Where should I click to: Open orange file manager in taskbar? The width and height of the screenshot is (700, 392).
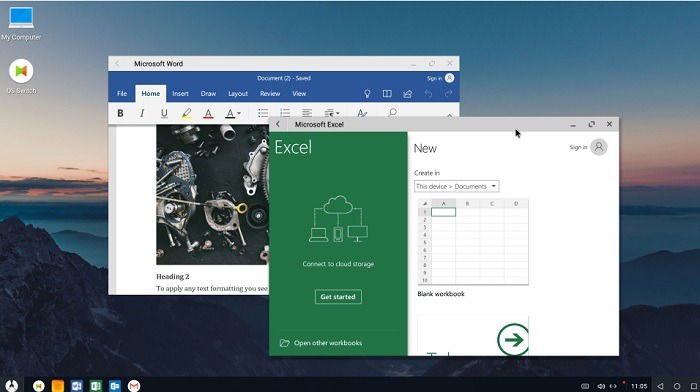[58, 386]
